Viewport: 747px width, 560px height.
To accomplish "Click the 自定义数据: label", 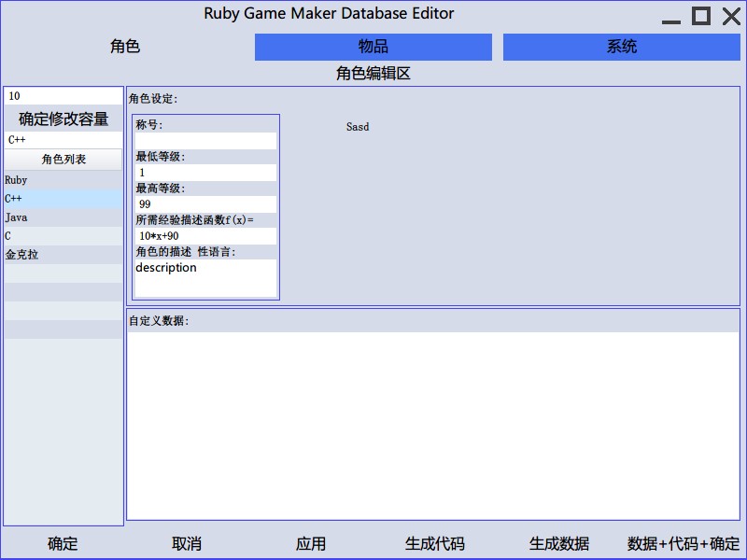I will 159,321.
